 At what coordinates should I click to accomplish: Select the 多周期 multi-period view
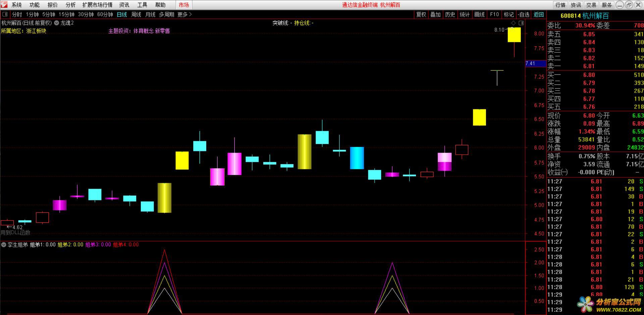166,14
